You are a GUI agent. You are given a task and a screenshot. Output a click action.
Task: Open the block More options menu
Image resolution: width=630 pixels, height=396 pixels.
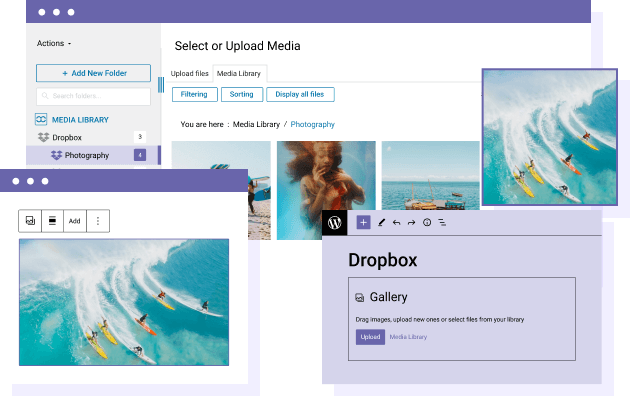click(98, 221)
